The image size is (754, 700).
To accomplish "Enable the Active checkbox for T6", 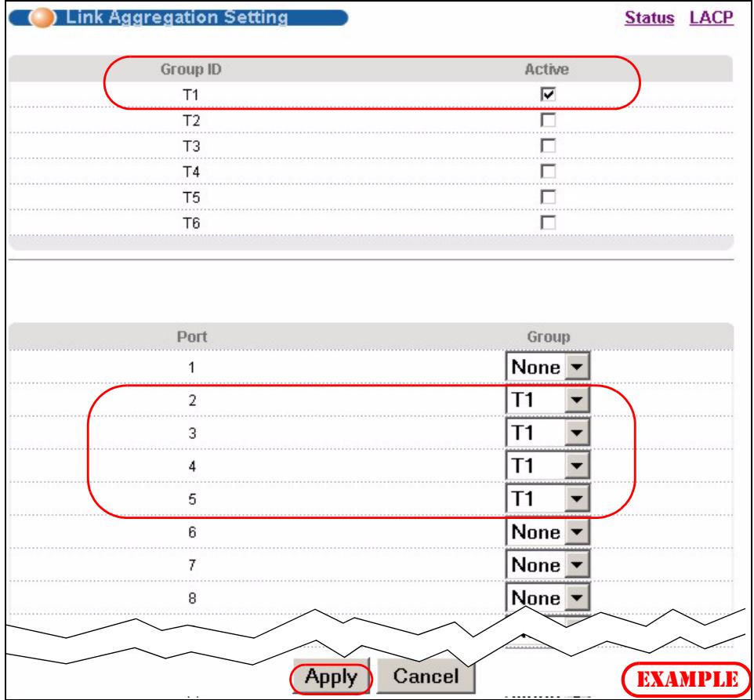I will [x=548, y=223].
